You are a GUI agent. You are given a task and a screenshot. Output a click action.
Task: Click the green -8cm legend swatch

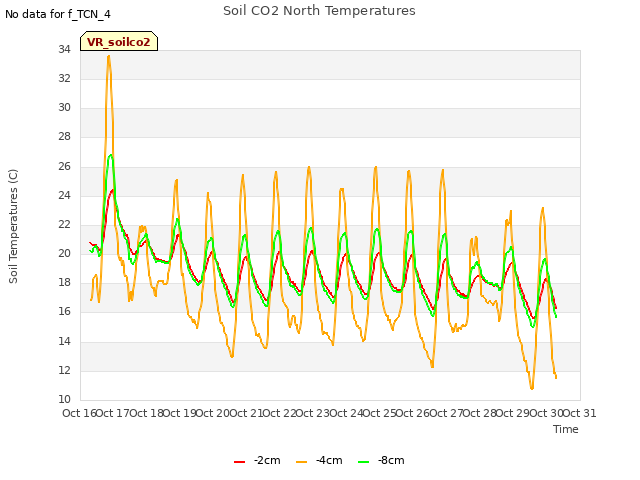(x=363, y=462)
